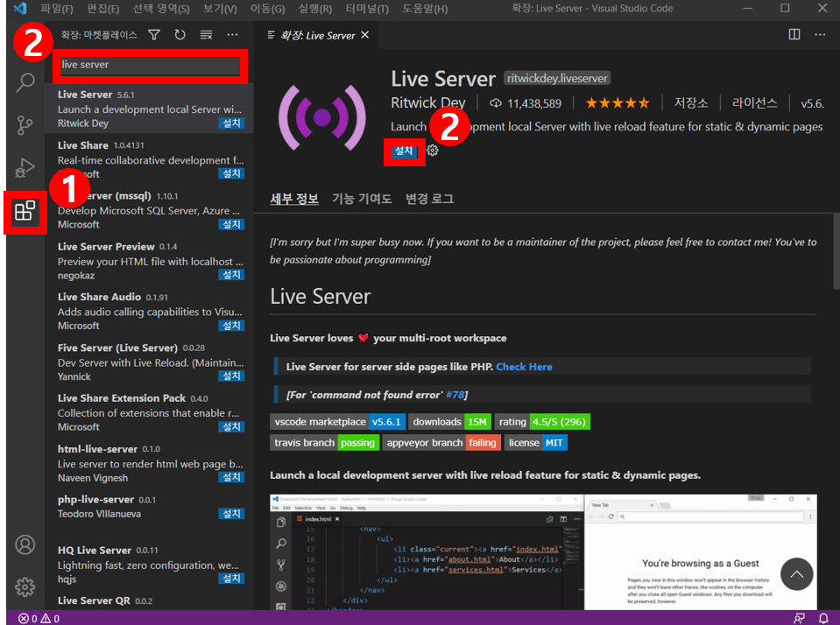This screenshot has height=625, width=840.
Task: Click the license MIT badge
Action: pyautogui.click(x=536, y=443)
